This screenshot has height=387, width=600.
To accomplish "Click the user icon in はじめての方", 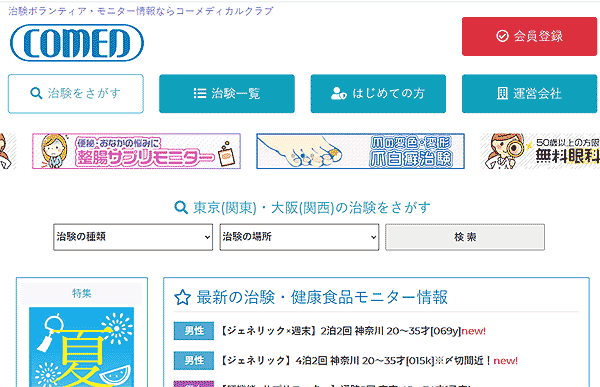I will [339, 93].
